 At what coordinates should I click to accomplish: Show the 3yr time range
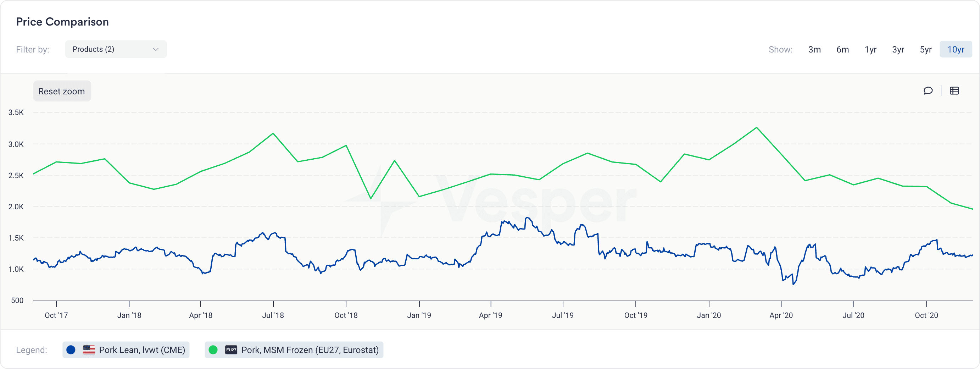click(898, 50)
